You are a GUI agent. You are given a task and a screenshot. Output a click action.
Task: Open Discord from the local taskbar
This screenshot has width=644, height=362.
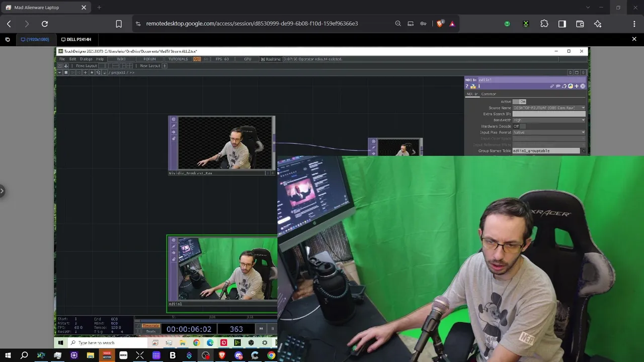238,355
